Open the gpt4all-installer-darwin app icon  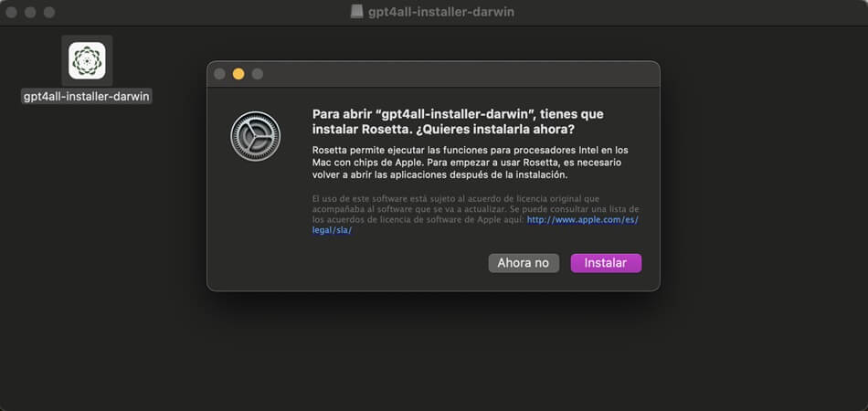[x=87, y=60]
